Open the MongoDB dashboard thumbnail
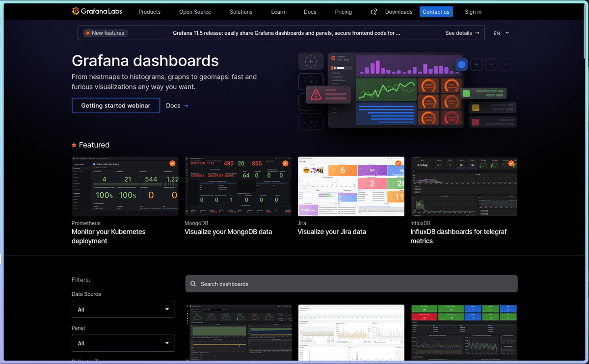This screenshot has width=589, height=364. click(238, 186)
